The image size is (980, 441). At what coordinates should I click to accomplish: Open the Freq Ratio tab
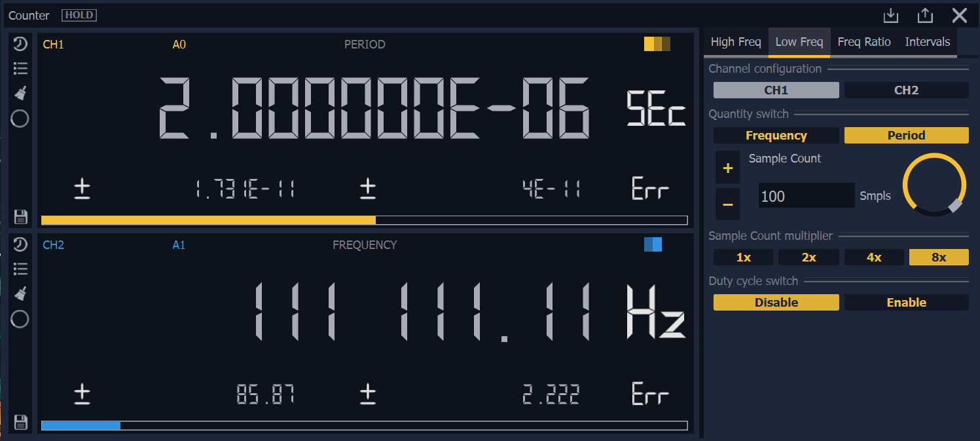pyautogui.click(x=864, y=42)
